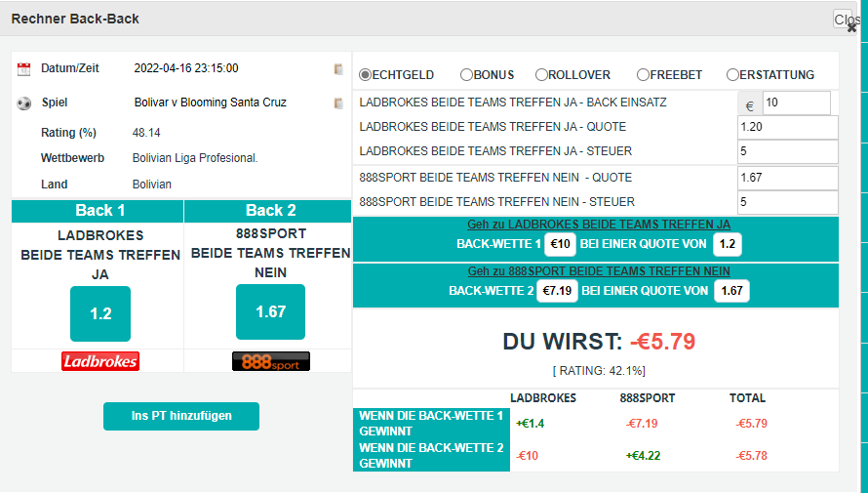
Task: Edit the Ladbrokes Steuer field
Action: (x=788, y=151)
